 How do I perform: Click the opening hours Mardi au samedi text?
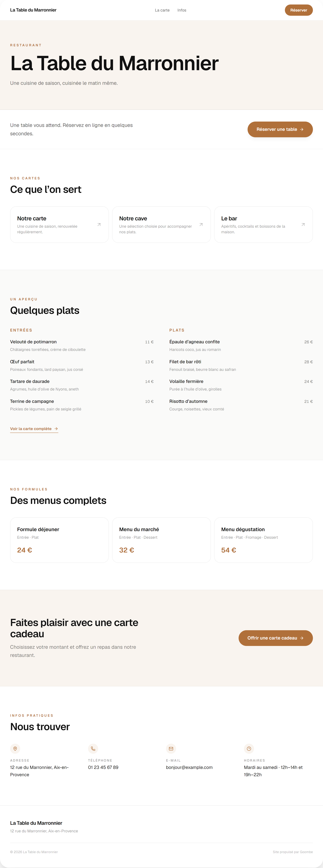(273, 771)
